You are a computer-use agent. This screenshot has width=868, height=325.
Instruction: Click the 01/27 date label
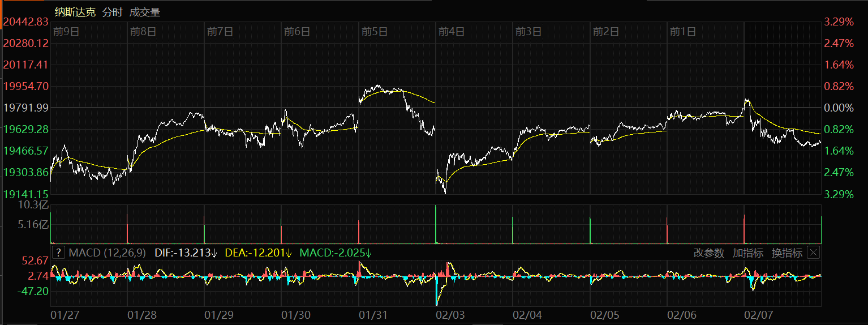pos(65,315)
